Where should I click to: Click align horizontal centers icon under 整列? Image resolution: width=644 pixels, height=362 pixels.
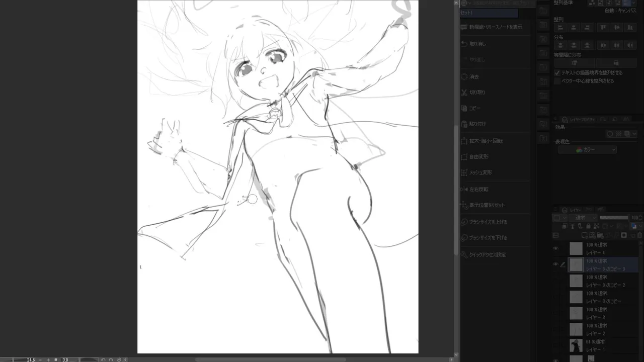(573, 28)
